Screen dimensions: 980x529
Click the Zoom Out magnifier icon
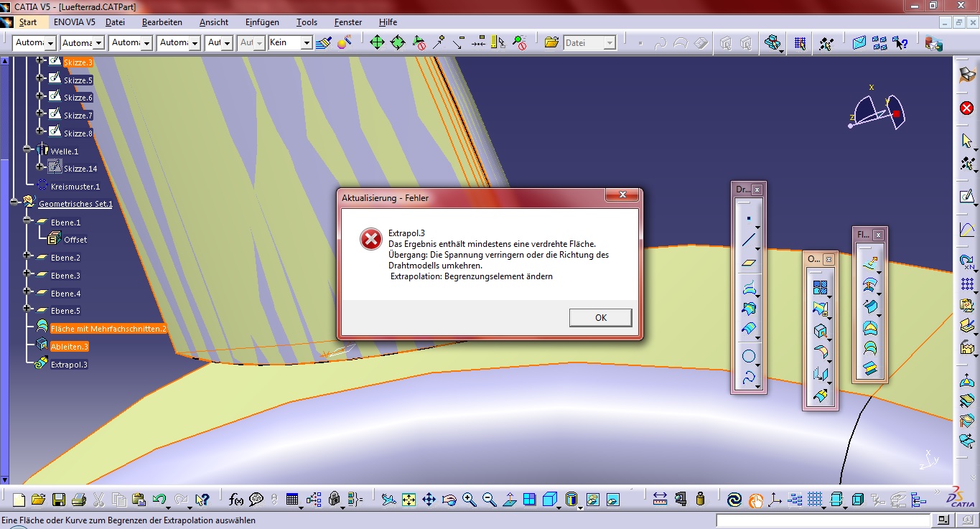coord(490,499)
